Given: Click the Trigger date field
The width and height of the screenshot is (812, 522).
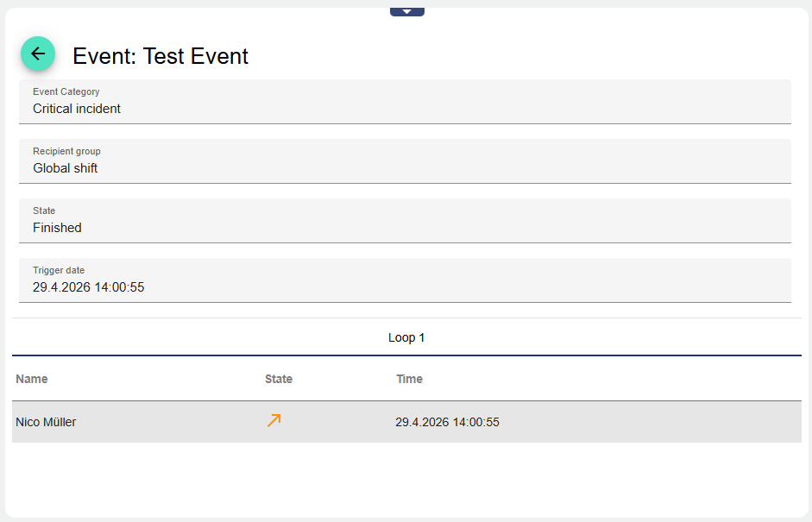Looking at the screenshot, I should [x=405, y=280].
